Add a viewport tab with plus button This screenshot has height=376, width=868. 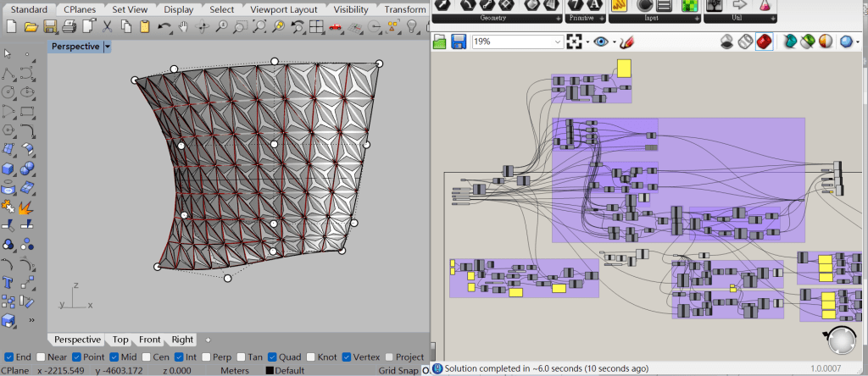pos(209,340)
